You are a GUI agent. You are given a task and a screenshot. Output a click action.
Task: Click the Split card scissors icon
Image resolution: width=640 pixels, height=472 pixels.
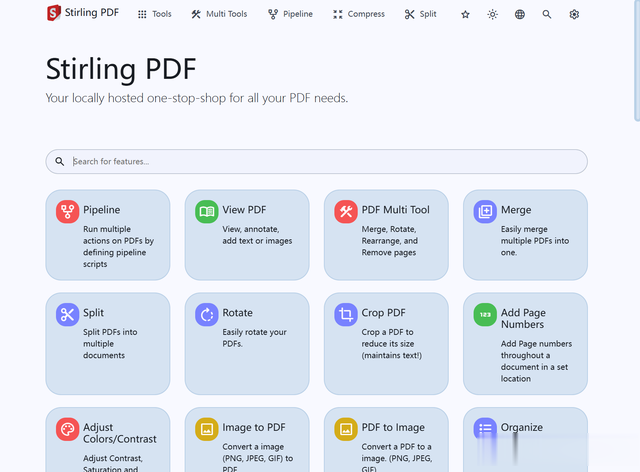[x=67, y=314]
